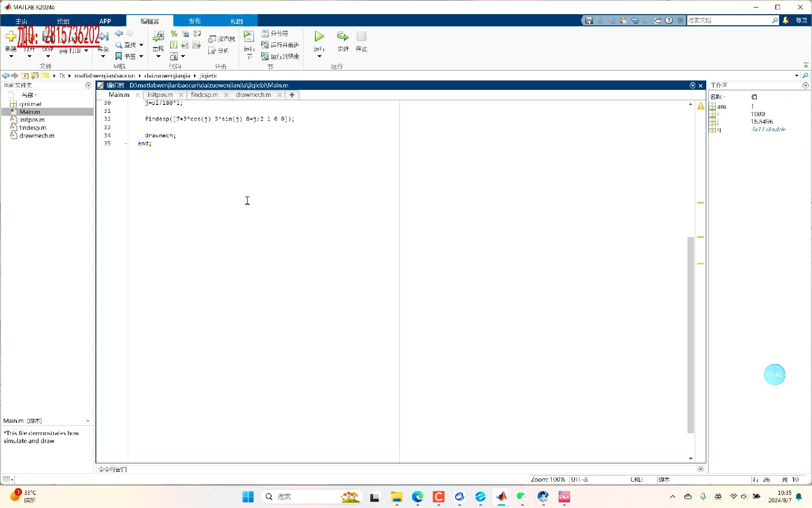
Task: Click the editor warning indicator triangle
Action: (701, 106)
